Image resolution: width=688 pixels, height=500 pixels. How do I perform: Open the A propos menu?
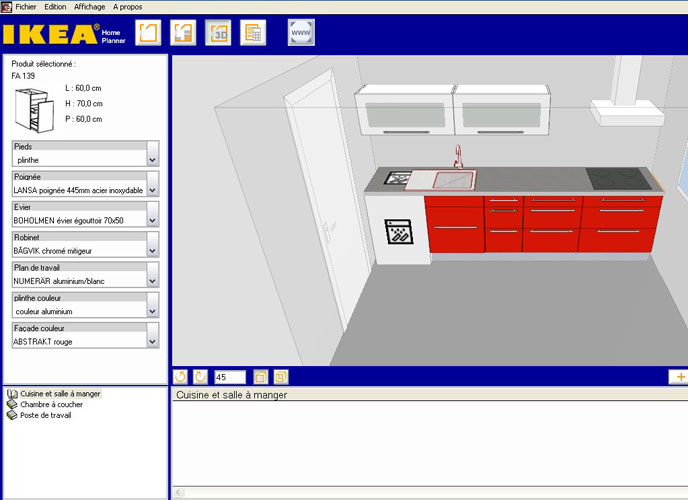128,7
